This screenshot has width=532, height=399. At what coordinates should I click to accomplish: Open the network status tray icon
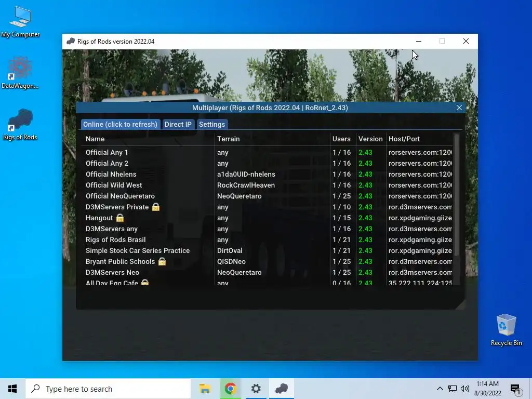pos(453,389)
